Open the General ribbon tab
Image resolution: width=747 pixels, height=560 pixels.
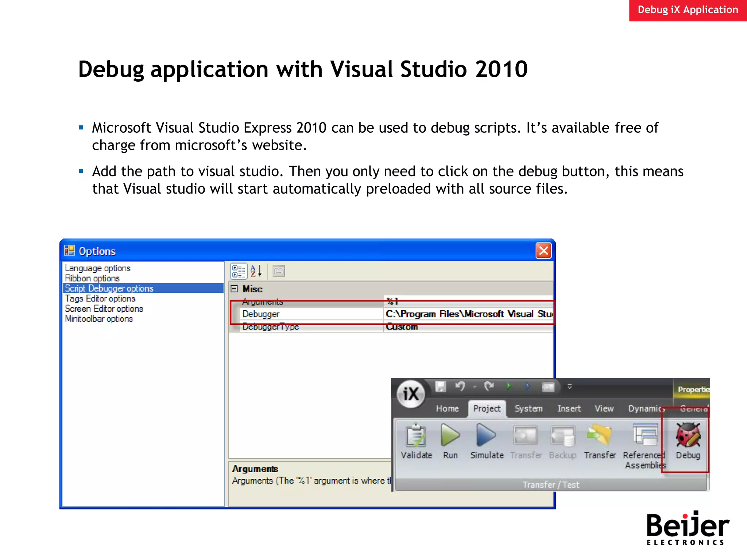click(693, 409)
